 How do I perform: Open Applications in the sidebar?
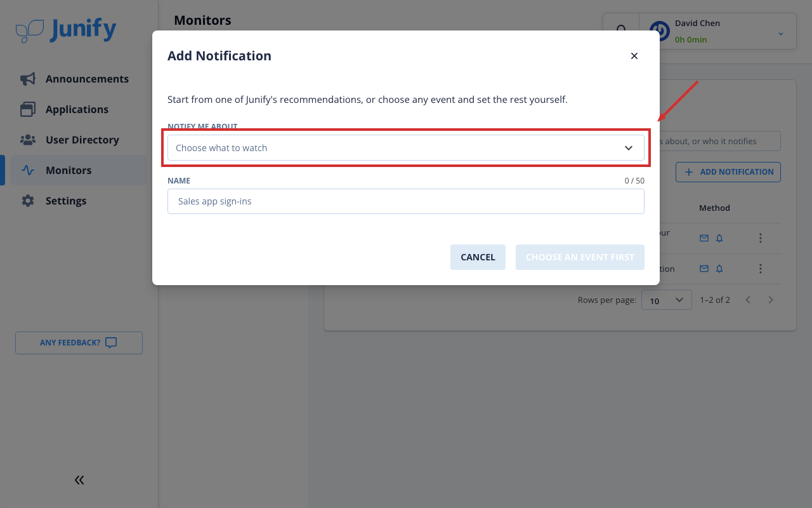79,109
